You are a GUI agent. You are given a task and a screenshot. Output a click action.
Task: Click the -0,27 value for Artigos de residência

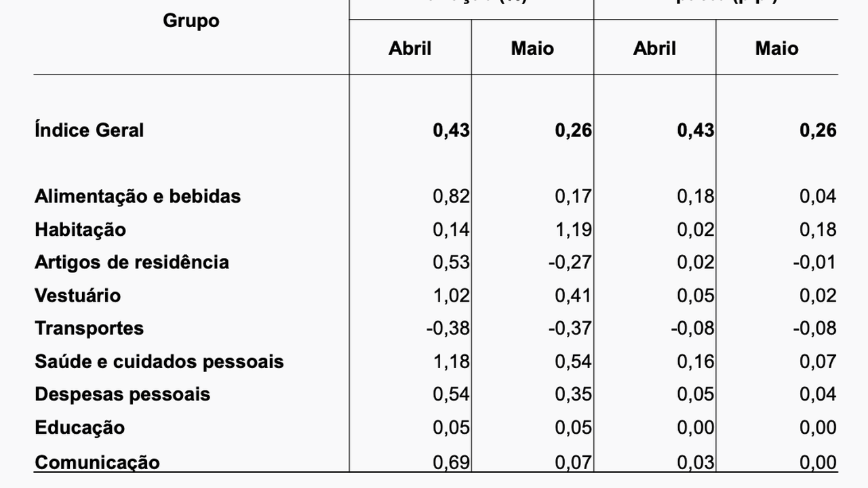[570, 262]
